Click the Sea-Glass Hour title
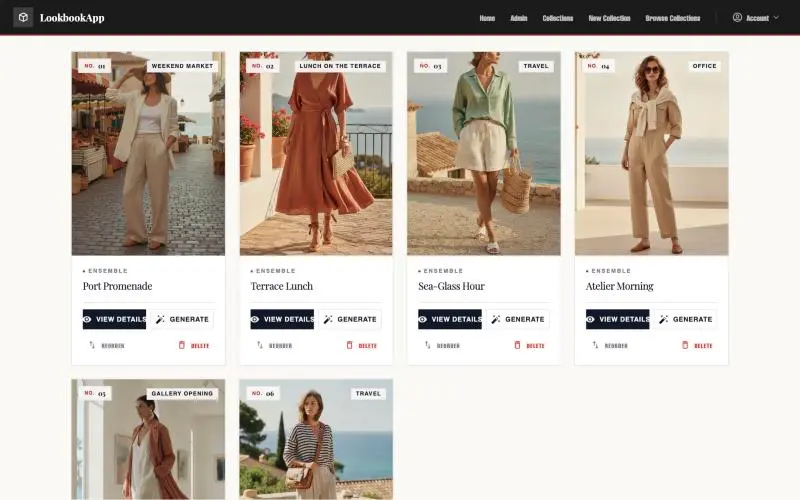 tap(452, 286)
